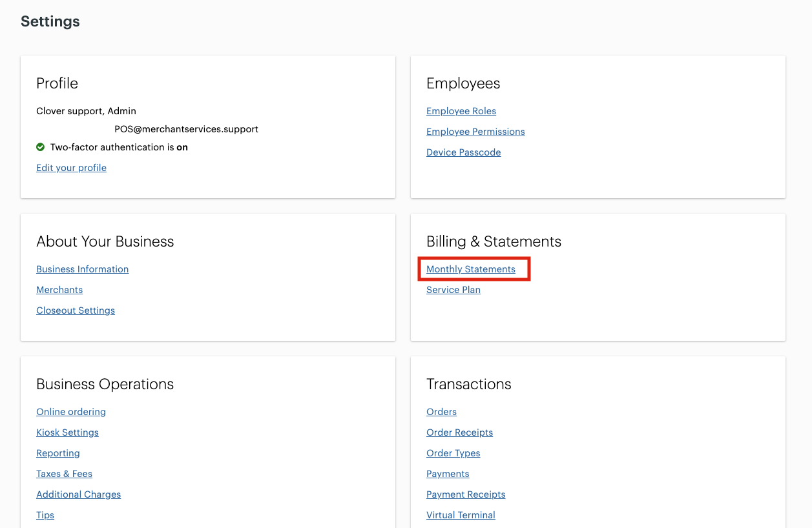The width and height of the screenshot is (812, 528).
Task: Open Employee Roles settings
Action: click(x=461, y=111)
